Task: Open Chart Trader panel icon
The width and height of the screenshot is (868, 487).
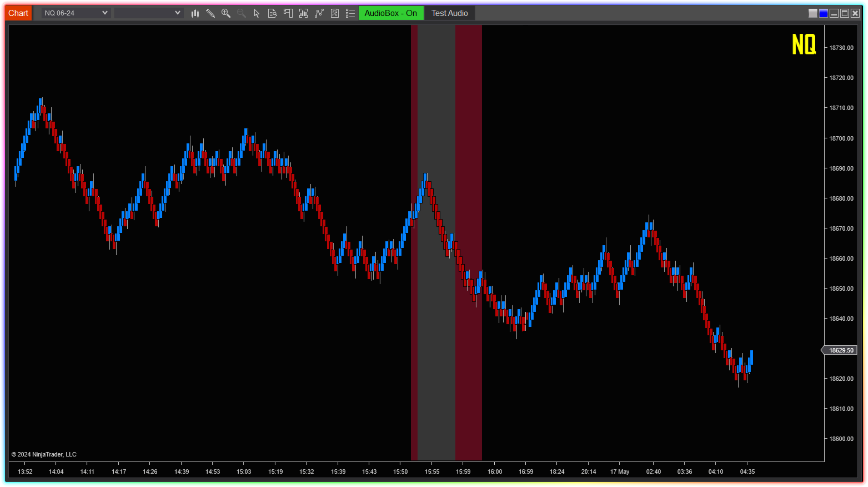Action: 288,13
